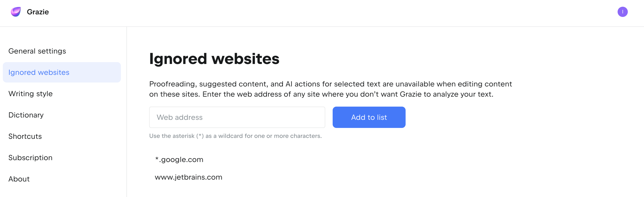This screenshot has width=644, height=197.
Task: Focus the Web address input field
Action: click(237, 117)
